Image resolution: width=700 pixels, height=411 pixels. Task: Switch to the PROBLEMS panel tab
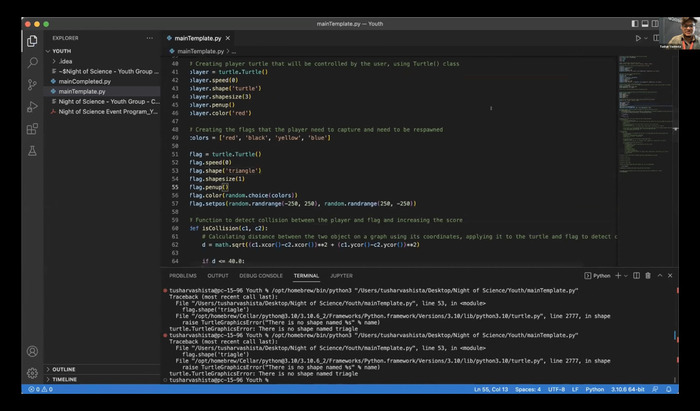click(183, 275)
